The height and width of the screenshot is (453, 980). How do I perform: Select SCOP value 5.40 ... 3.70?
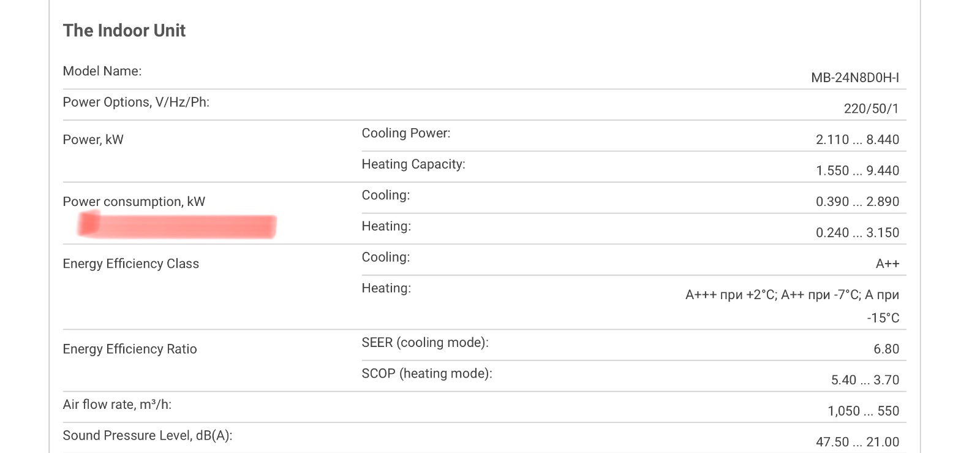865,380
